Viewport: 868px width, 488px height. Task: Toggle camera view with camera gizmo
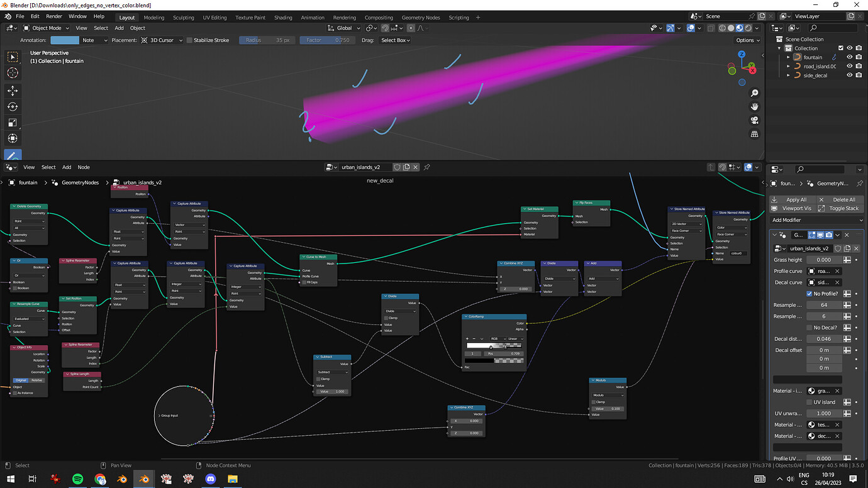point(755,120)
